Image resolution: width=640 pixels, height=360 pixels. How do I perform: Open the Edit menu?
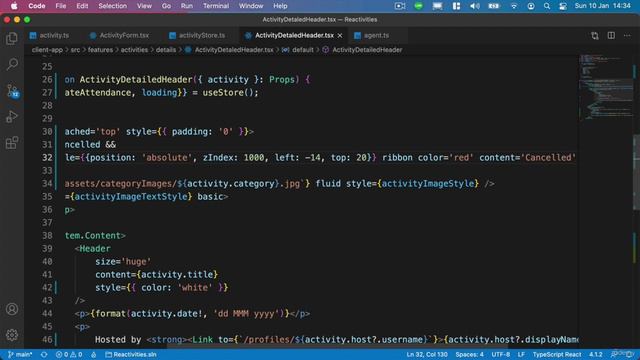(x=82, y=6)
